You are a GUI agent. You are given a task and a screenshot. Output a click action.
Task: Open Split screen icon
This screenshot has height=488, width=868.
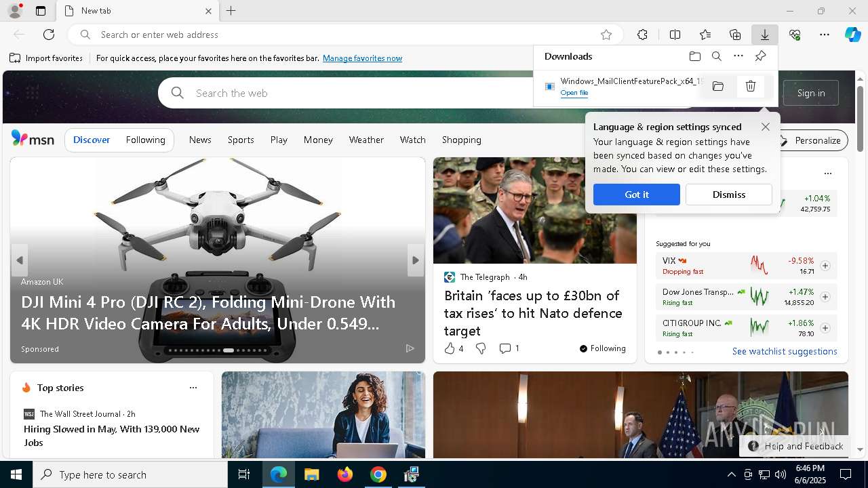(675, 35)
